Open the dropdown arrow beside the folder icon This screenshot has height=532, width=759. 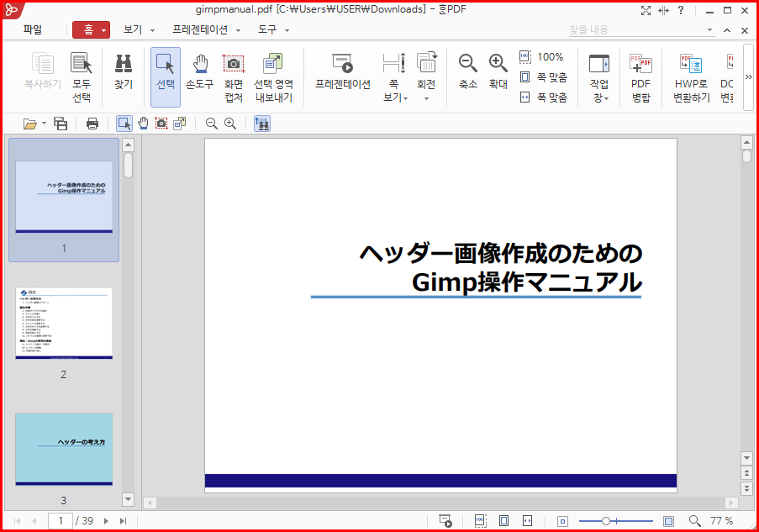point(44,124)
